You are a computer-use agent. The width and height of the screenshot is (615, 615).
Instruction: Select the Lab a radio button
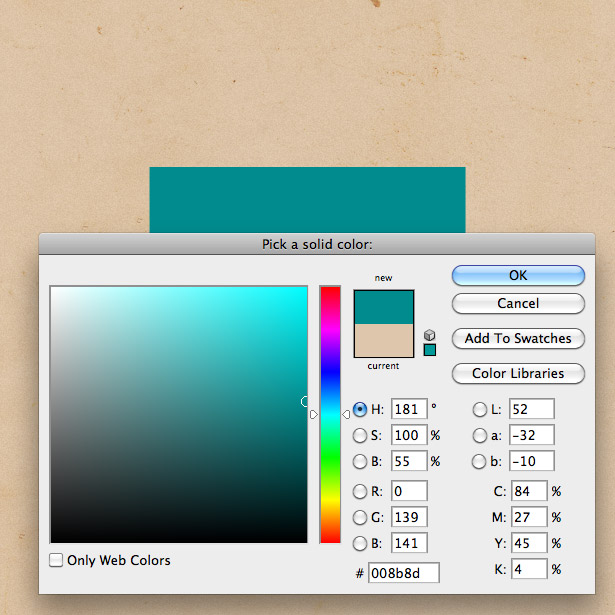479,435
